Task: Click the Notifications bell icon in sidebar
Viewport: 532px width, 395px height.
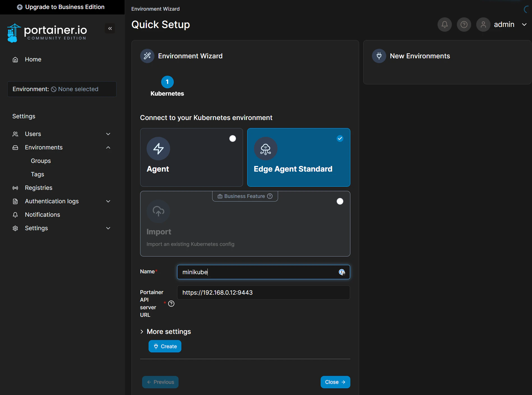Action: [15, 215]
